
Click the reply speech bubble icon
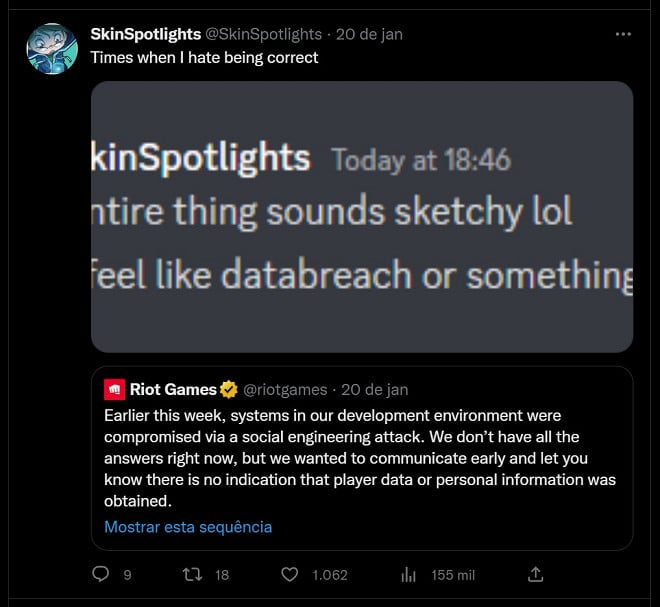coord(100,574)
